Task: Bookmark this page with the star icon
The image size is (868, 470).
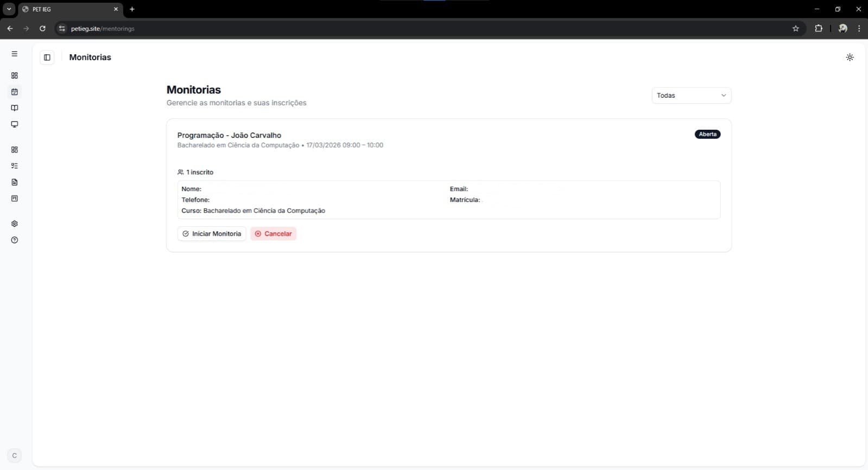Action: (795, 29)
